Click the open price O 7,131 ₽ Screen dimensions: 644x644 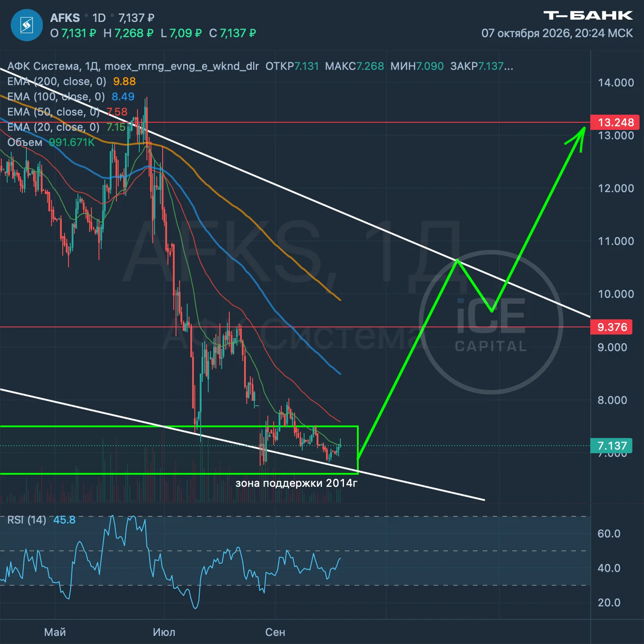[x=73, y=33]
